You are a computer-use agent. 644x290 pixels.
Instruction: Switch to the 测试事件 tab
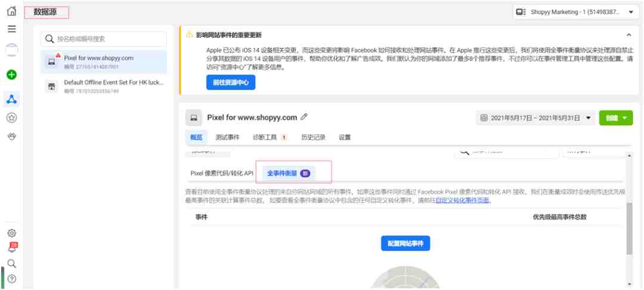pyautogui.click(x=228, y=137)
